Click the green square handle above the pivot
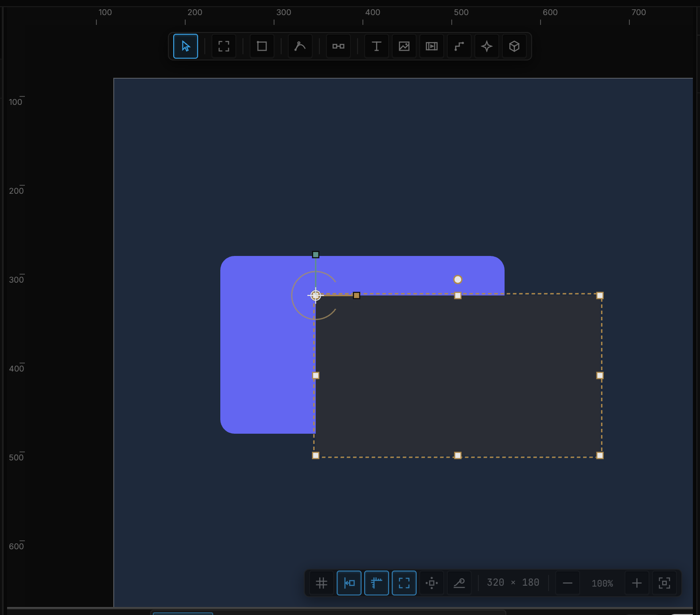This screenshot has width=700, height=615. point(316,255)
